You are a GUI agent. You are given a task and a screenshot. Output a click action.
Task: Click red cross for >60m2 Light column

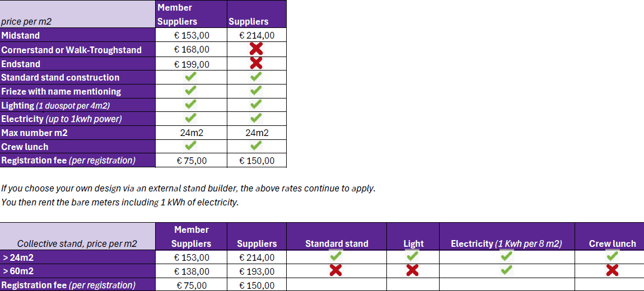412,270
